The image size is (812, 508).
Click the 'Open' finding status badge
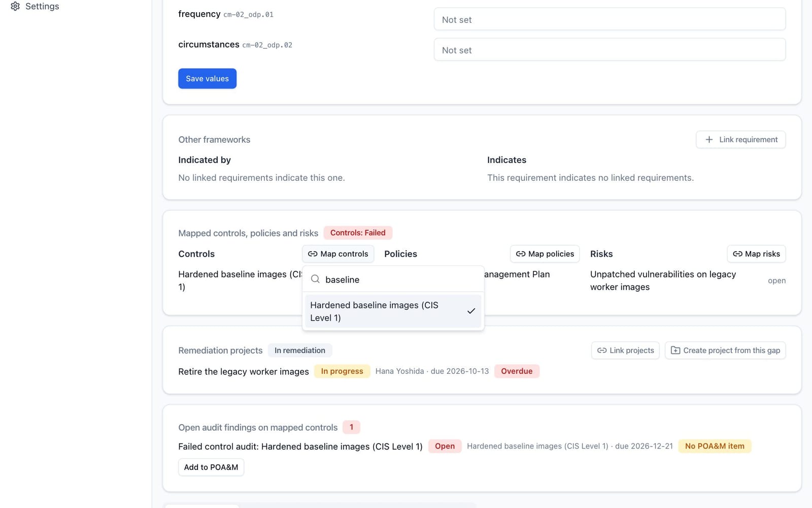[445, 446]
